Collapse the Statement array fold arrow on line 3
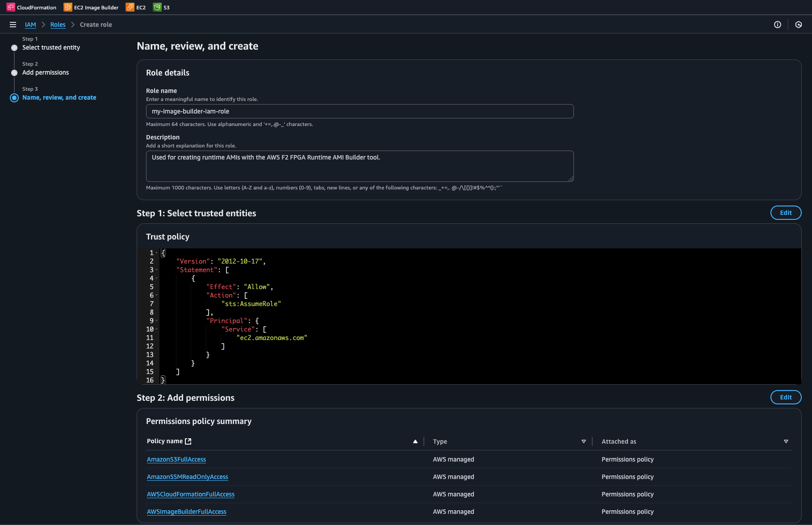 point(156,270)
